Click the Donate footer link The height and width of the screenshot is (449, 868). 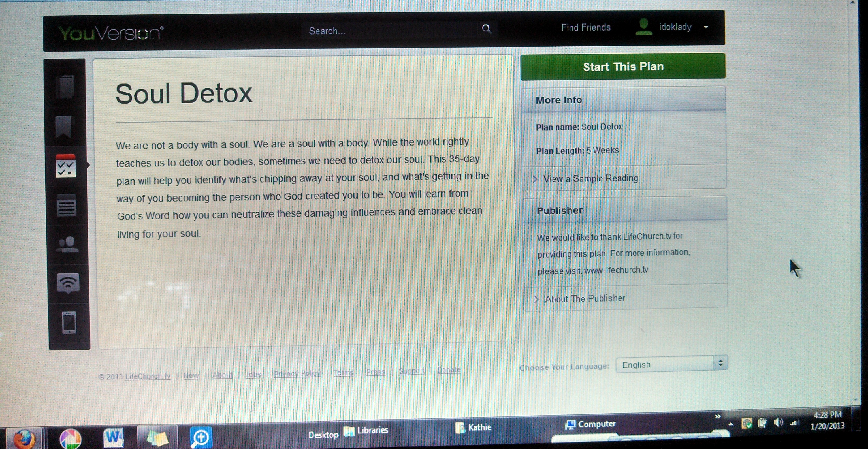click(x=449, y=370)
